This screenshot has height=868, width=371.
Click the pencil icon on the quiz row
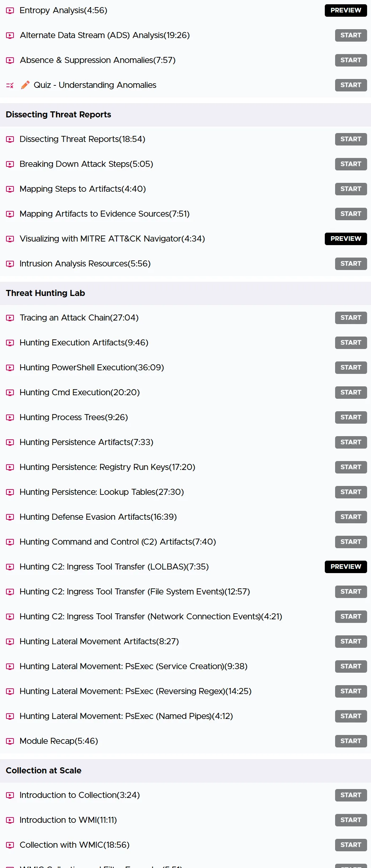[x=25, y=85]
